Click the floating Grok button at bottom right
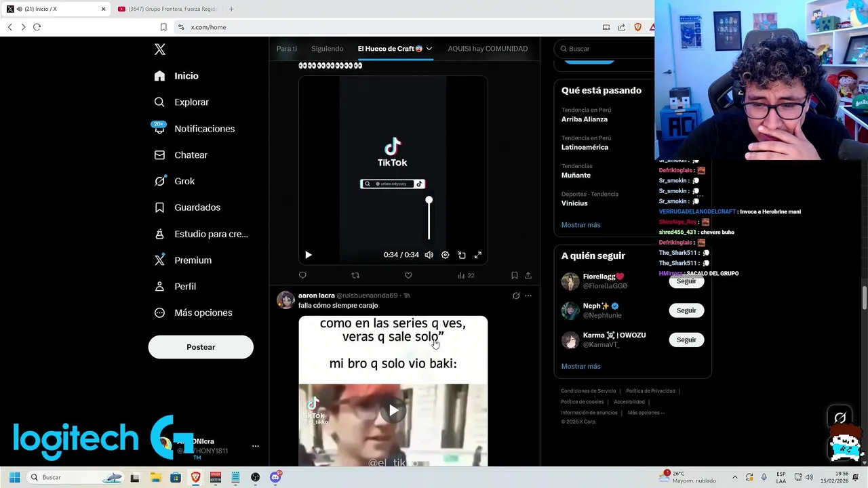The height and width of the screenshot is (488, 868). click(x=840, y=418)
